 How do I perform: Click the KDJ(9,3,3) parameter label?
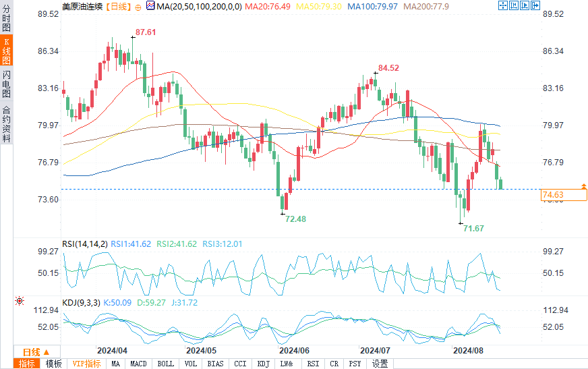coord(81,303)
